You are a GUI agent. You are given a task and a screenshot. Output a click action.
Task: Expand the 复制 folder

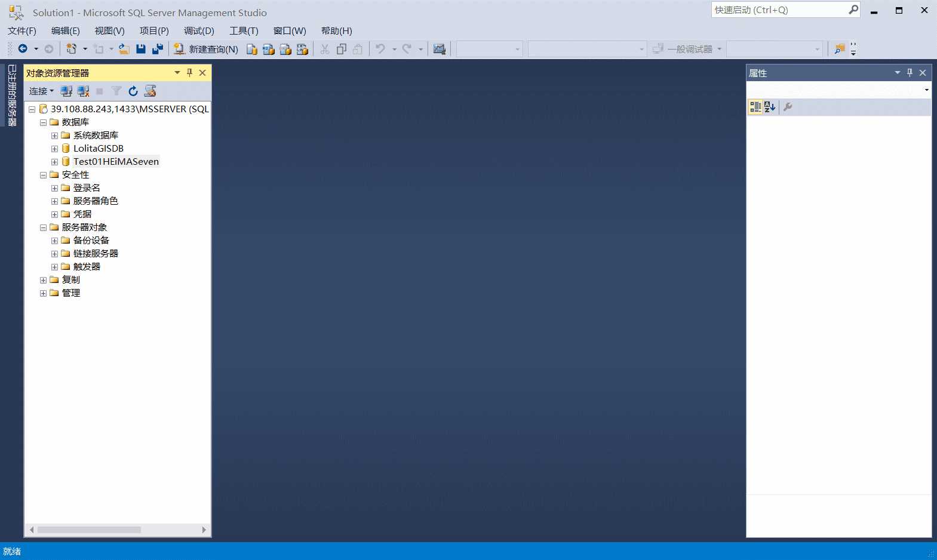coord(43,280)
